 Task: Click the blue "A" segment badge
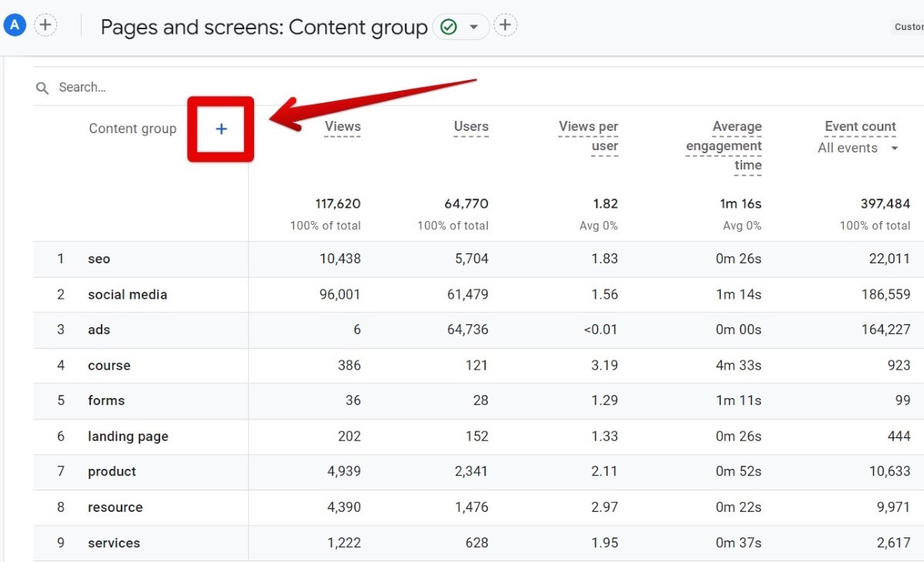(x=15, y=25)
